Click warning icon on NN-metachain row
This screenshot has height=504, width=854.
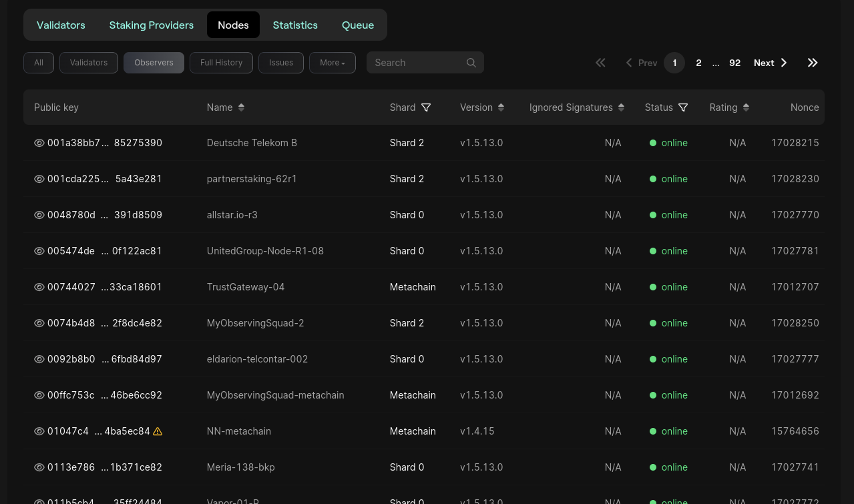[x=158, y=431]
